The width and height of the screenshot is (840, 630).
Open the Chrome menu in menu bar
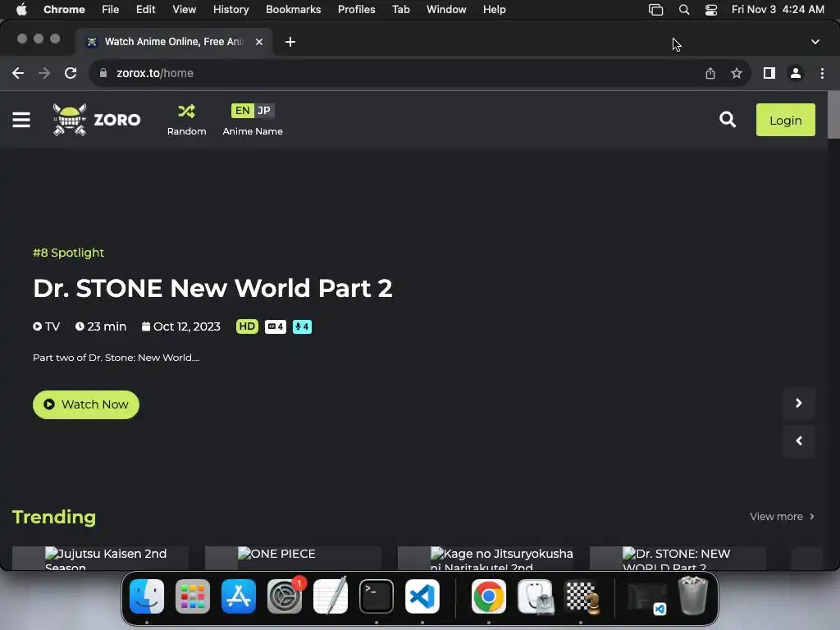tap(64, 9)
